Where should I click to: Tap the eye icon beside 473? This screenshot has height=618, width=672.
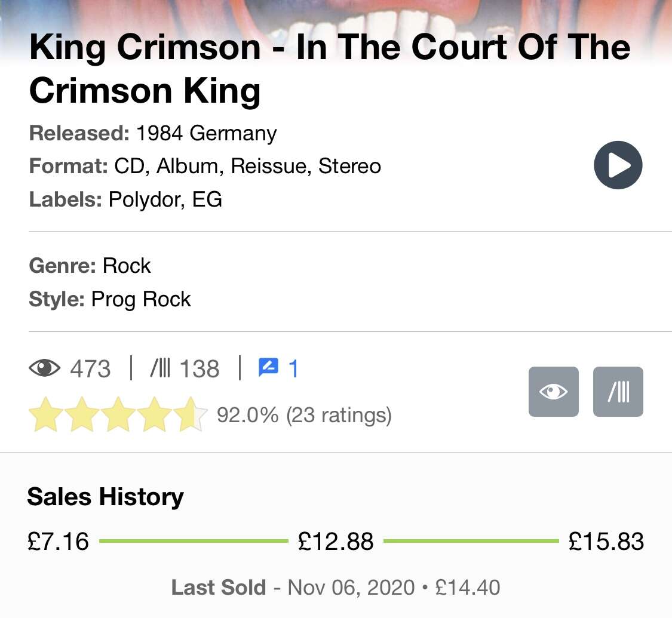point(45,368)
